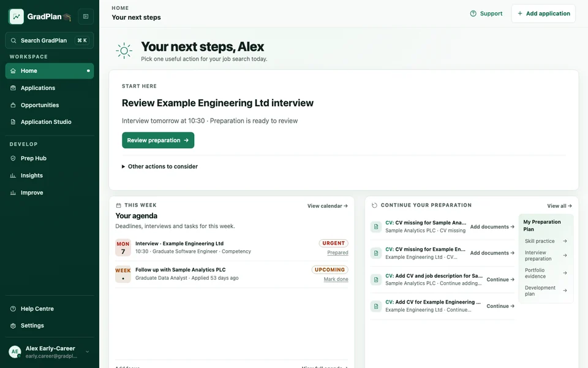This screenshot has height=368, width=588.
Task: Click arrow next to Portfolio evidence
Action: [565, 273]
